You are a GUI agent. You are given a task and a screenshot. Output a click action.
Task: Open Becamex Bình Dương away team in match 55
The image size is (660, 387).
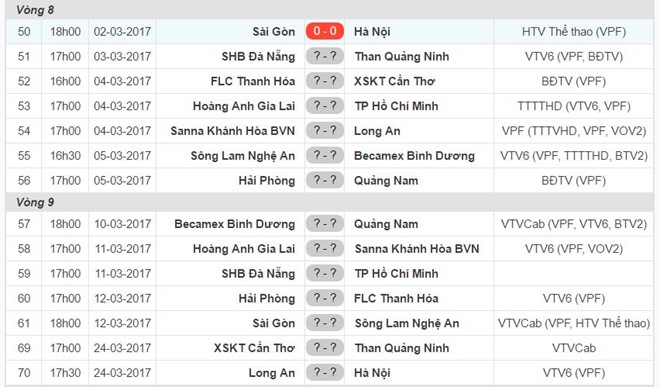[414, 156]
